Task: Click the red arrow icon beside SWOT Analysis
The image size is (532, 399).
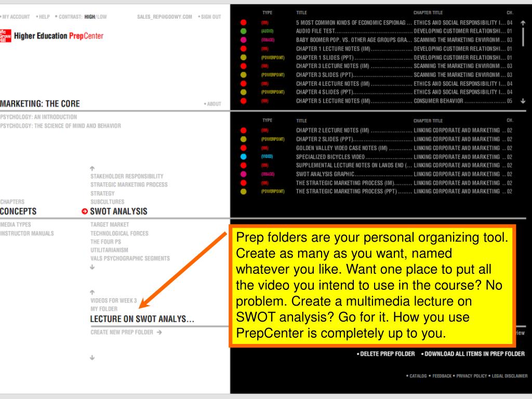Action: 85,211
